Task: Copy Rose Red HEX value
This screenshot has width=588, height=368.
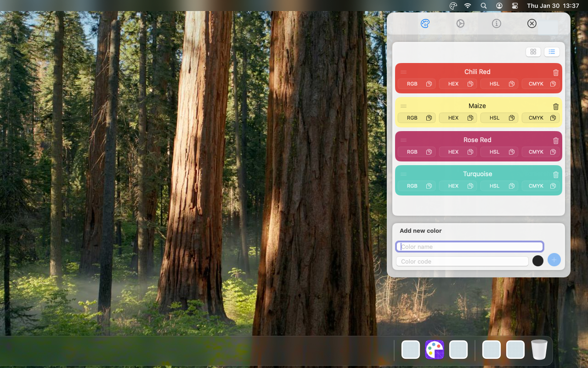Action: click(458, 152)
